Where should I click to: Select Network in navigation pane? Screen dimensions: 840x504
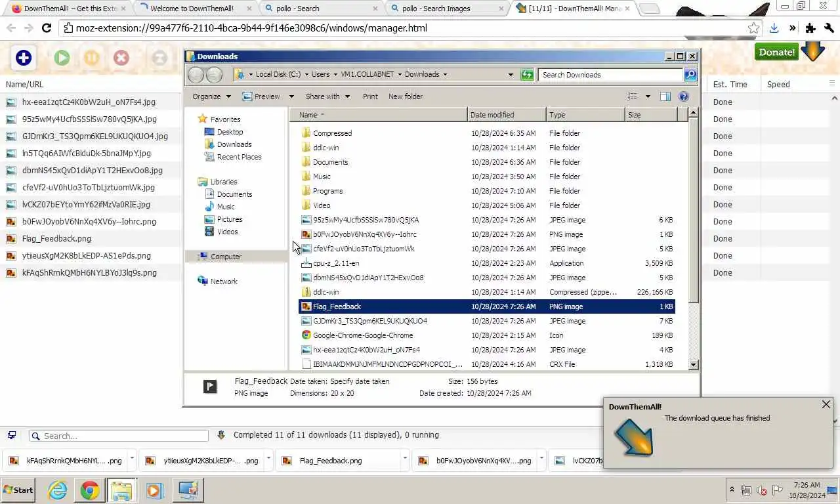224,282
